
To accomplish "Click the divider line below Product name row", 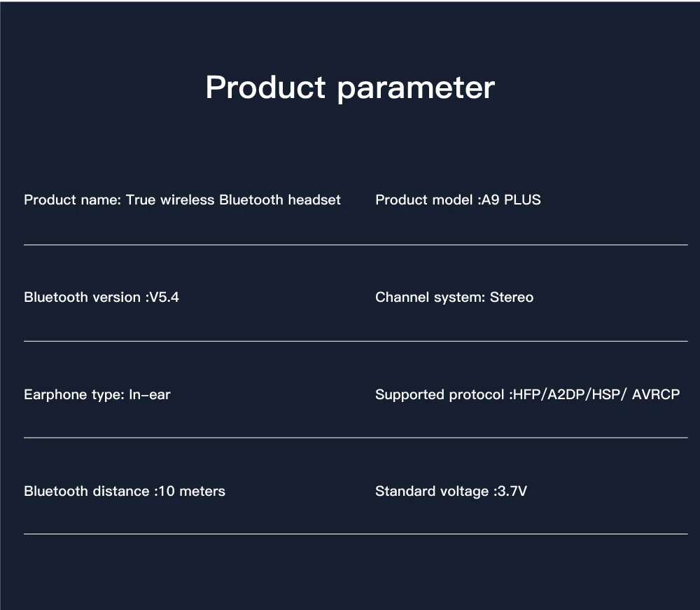I will coord(356,245).
